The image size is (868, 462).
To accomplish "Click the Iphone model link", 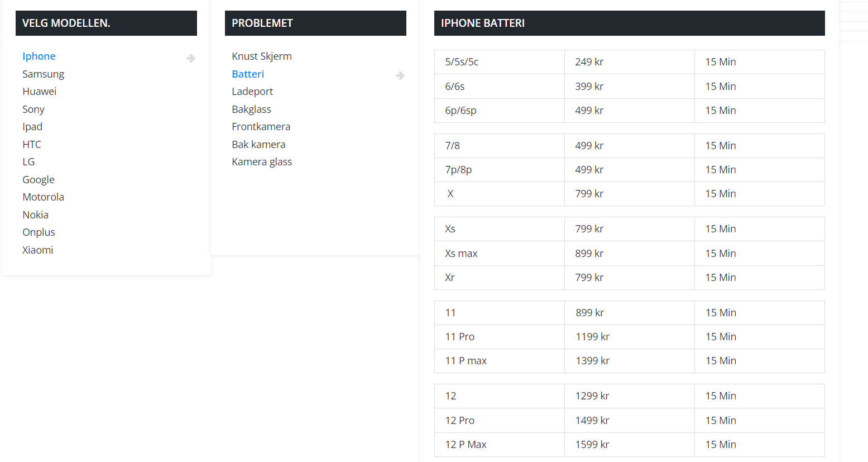I will tap(39, 56).
